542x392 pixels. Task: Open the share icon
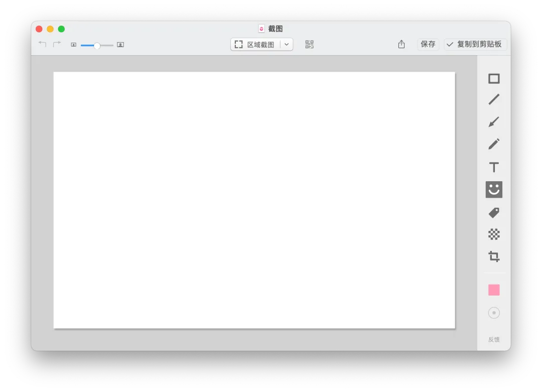tap(401, 44)
